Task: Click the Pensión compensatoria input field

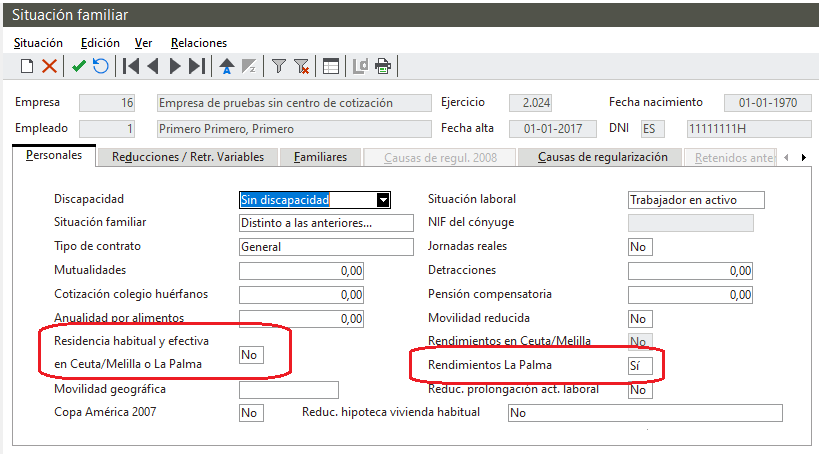Action: tap(689, 295)
